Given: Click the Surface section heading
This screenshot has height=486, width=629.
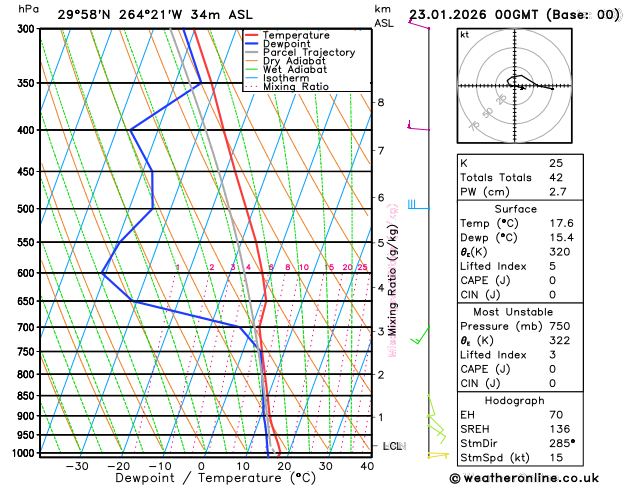Looking at the screenshot, I should click(x=515, y=209).
